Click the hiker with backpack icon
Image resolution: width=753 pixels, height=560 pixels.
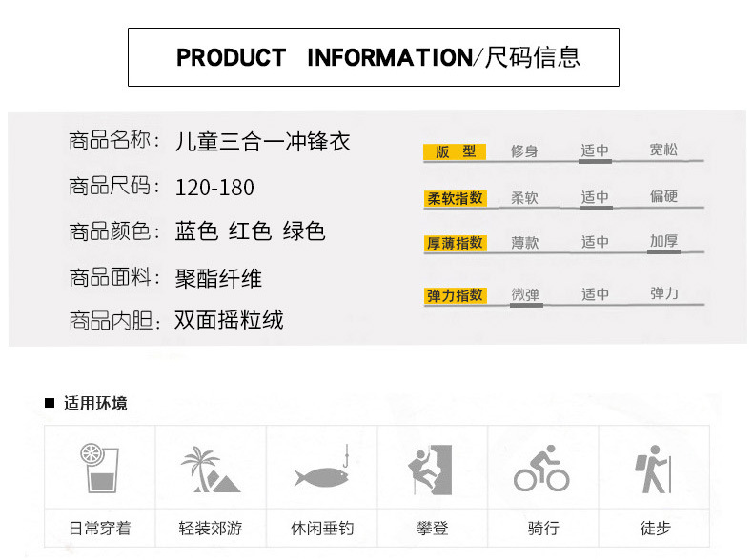click(x=654, y=471)
